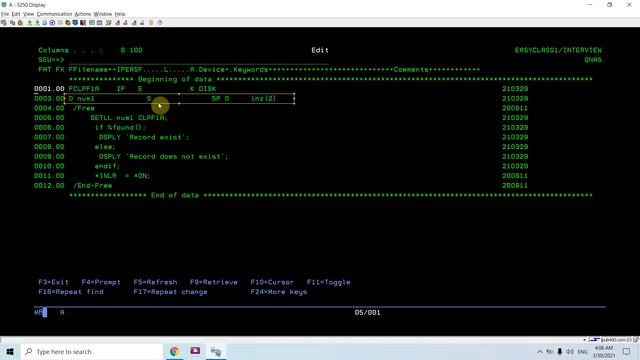
Task: Click sequence number 0001.00
Action: pos(49,89)
